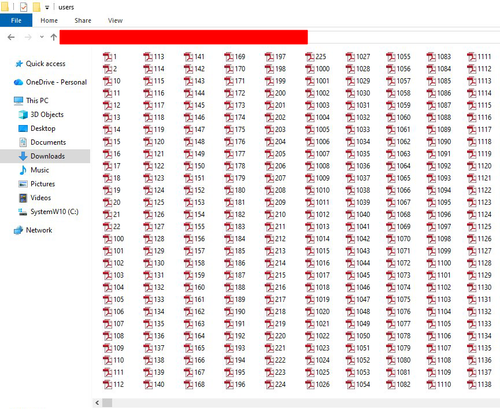Open 3D Objects folder in sidebar
500x409 pixels.
pos(41,114)
